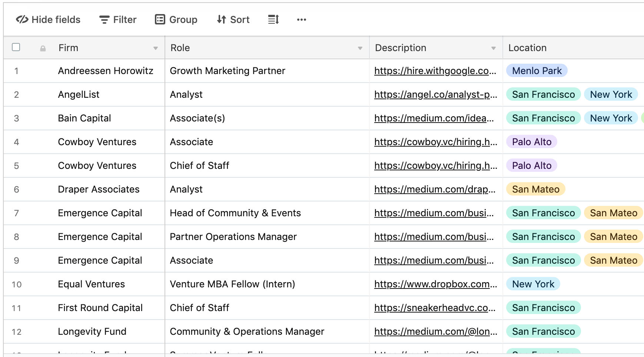
Task: Click the checkbox icon next to Group
Action: 159,19
